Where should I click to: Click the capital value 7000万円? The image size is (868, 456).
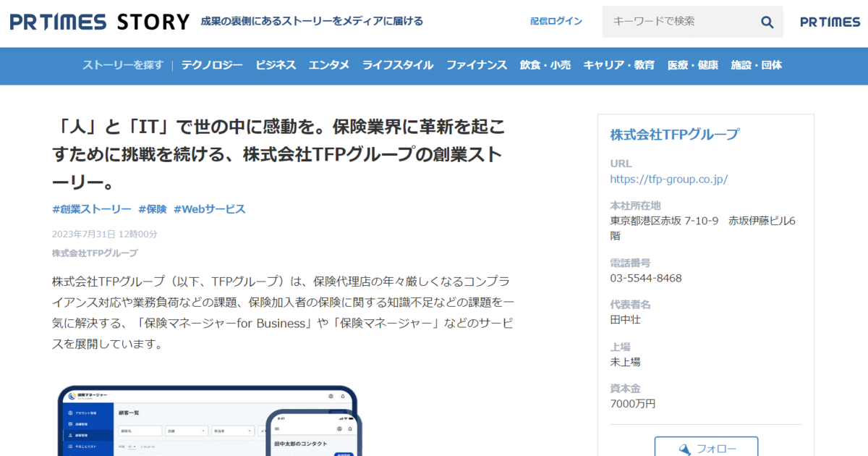633,403
